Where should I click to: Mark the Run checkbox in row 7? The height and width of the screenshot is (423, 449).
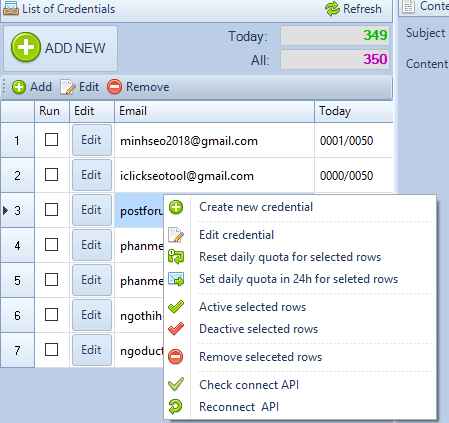pos(51,350)
